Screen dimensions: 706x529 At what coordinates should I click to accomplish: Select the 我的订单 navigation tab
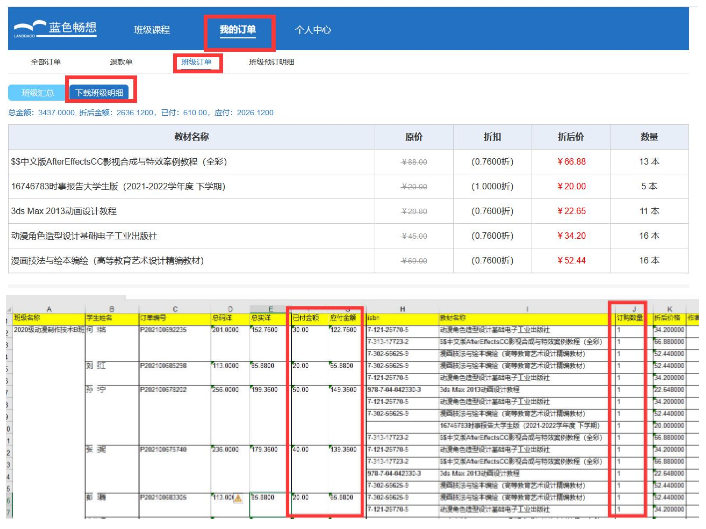click(238, 30)
